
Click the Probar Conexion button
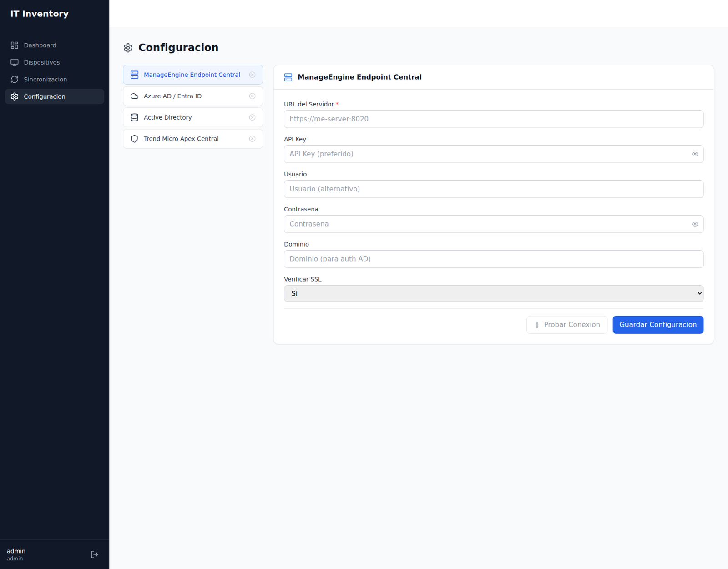point(566,324)
